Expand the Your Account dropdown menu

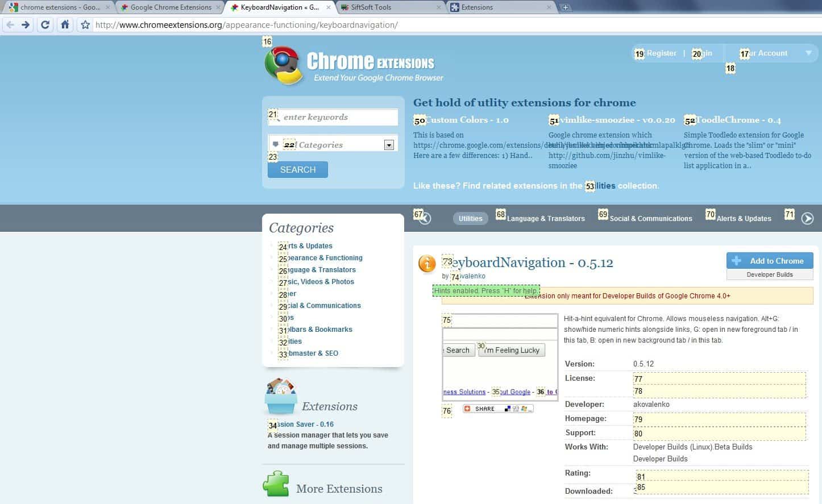(x=808, y=53)
